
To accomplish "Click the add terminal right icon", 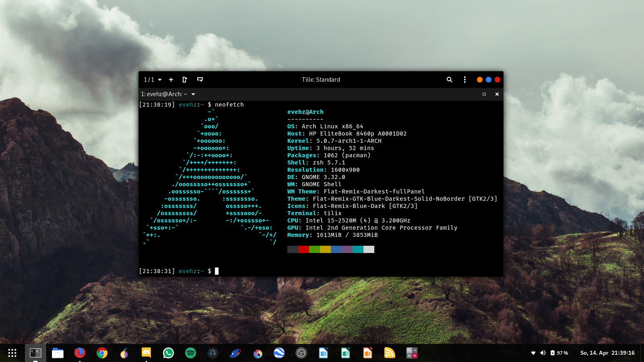I will click(185, 80).
